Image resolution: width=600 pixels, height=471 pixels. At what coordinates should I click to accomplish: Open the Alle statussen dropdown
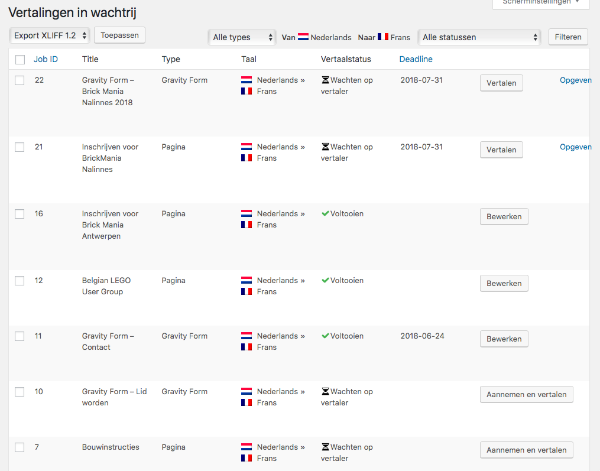coord(479,37)
